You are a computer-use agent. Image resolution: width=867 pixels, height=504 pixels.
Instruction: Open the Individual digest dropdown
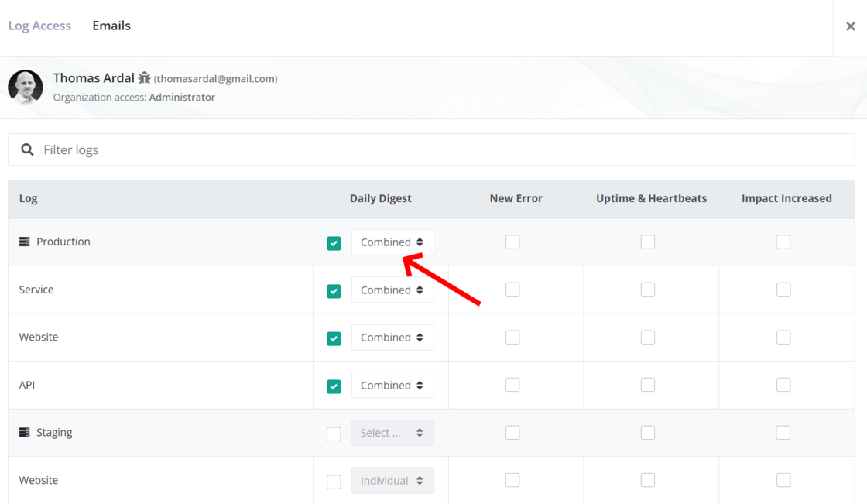click(392, 480)
